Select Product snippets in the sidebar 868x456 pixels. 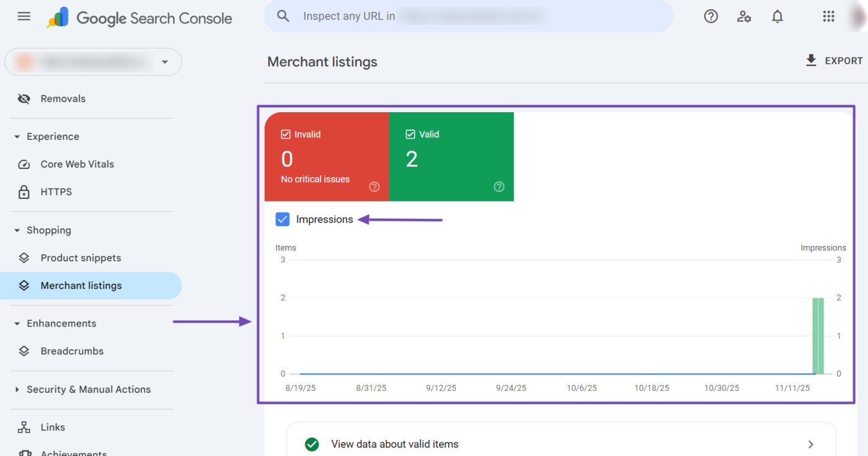tap(81, 257)
